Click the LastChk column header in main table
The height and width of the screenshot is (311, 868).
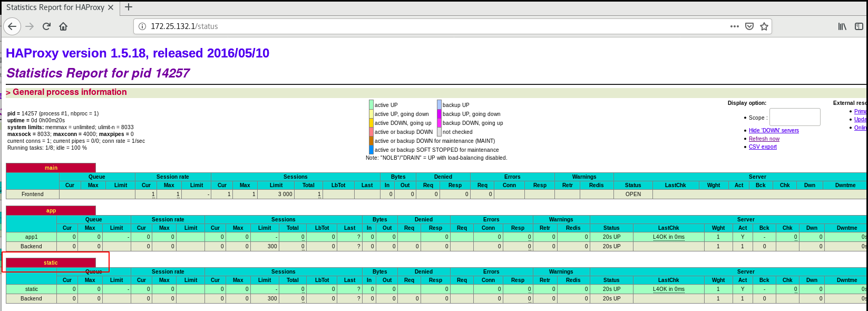[x=675, y=185]
